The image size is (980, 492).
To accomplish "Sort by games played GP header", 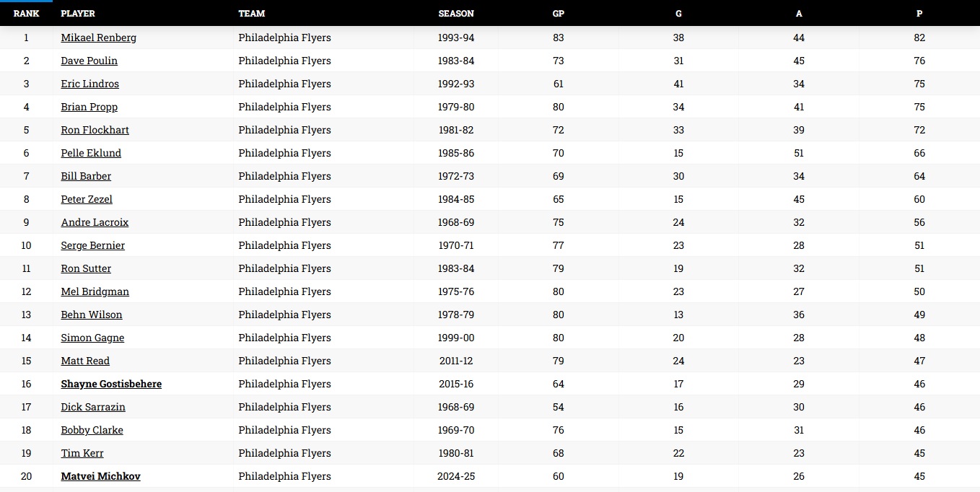I will [x=558, y=13].
